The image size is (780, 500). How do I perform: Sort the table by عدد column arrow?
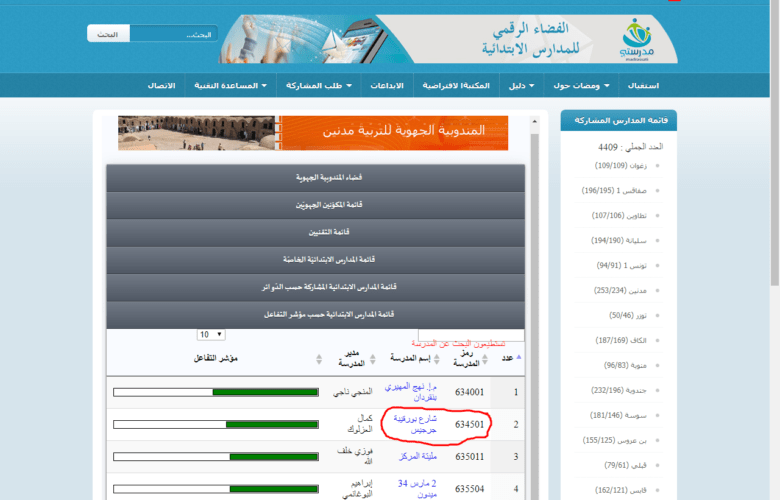[x=519, y=357]
